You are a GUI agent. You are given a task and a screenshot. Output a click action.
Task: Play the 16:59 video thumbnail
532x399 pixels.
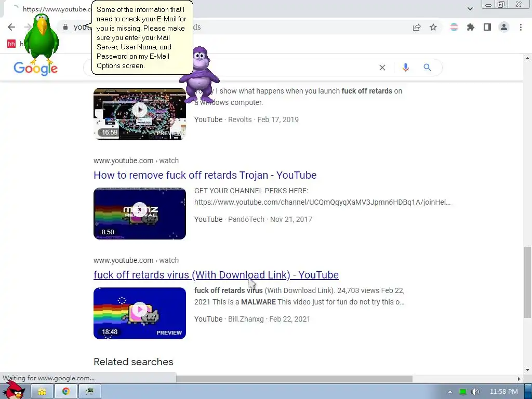click(x=140, y=114)
